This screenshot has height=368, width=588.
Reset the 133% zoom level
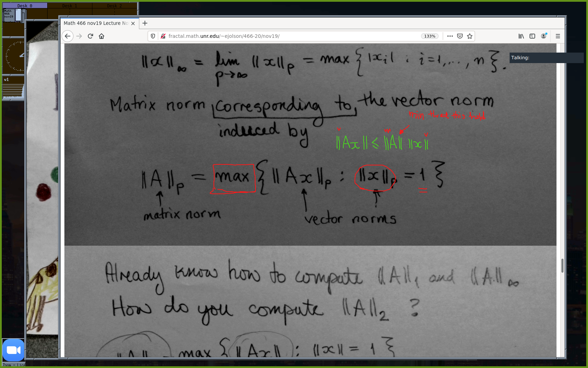coord(429,36)
